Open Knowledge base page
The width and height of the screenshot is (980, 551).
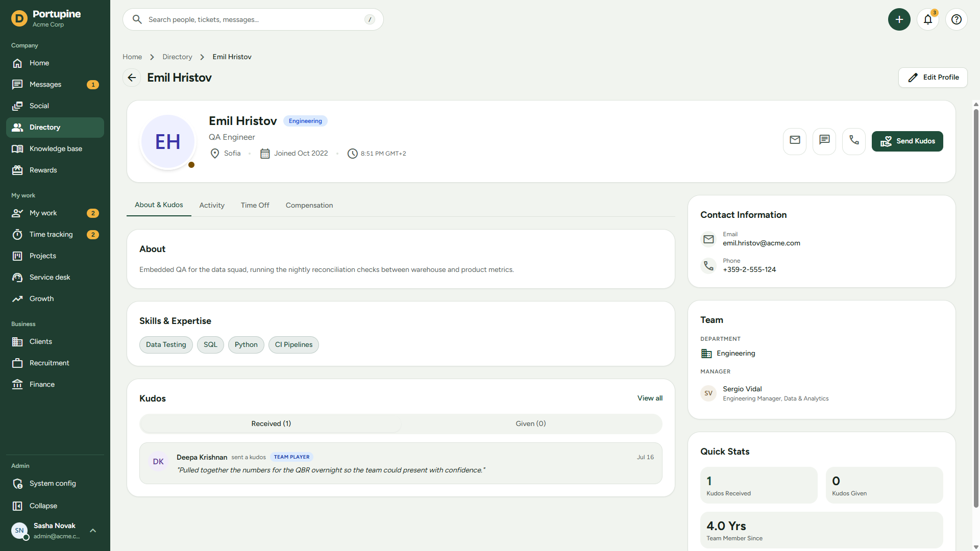click(x=55, y=149)
